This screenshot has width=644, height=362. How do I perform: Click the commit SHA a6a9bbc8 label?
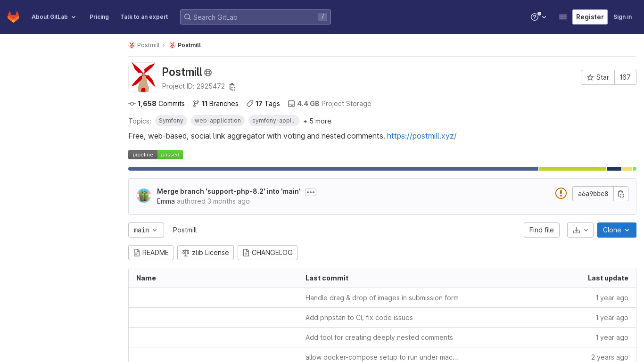(x=593, y=194)
